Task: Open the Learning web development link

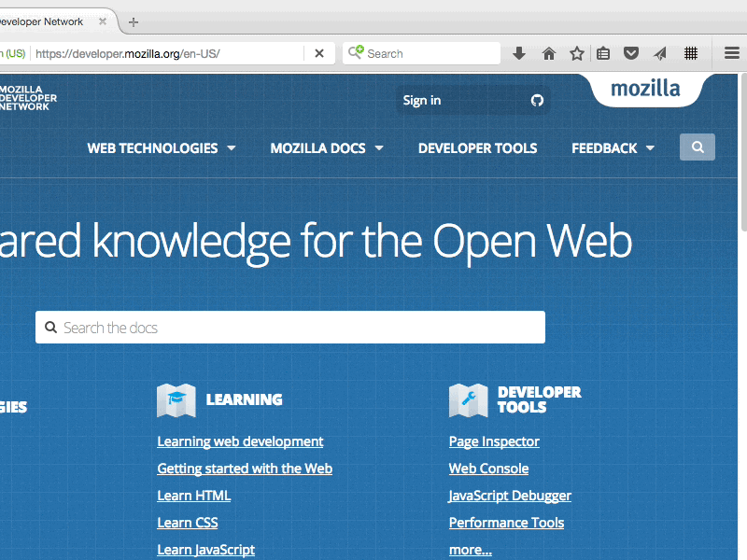Action: pos(240,441)
